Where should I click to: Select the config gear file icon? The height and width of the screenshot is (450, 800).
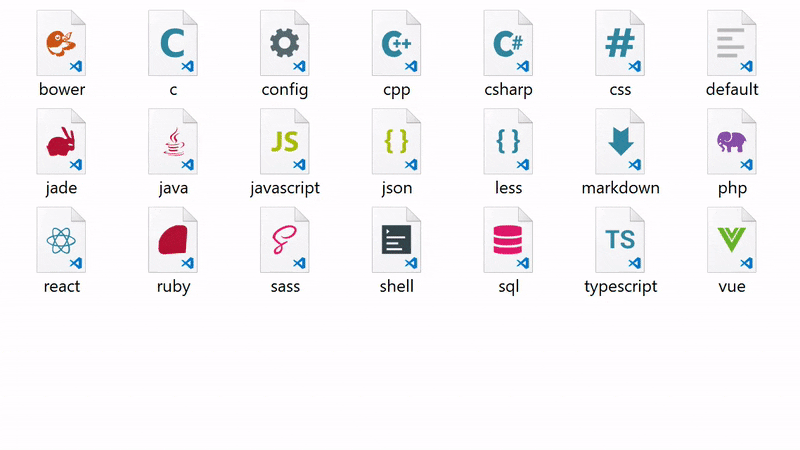click(x=285, y=44)
